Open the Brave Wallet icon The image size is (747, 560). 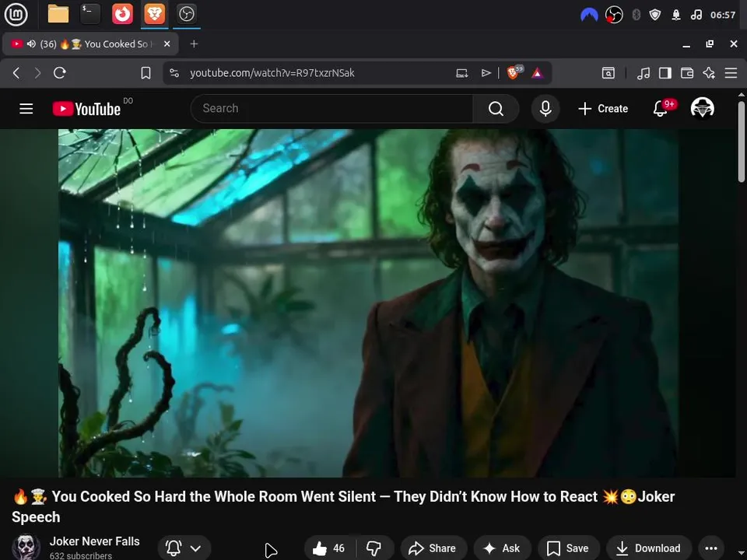point(687,73)
